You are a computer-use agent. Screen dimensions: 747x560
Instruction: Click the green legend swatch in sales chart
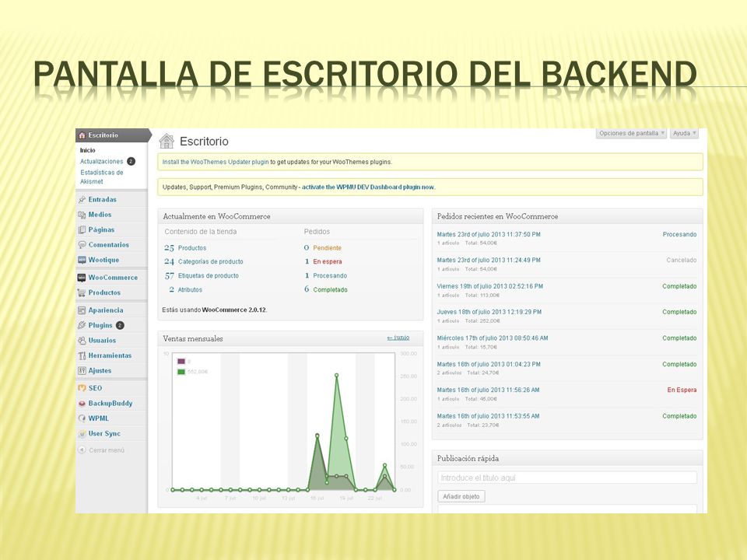(x=181, y=372)
